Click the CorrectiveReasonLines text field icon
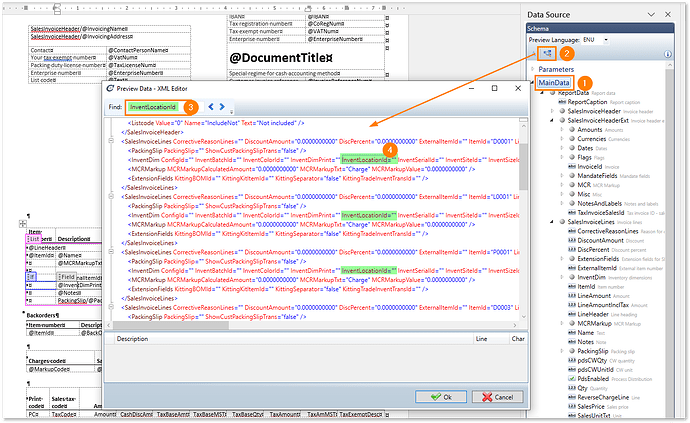This screenshot has height=423, width=690. tap(572, 231)
